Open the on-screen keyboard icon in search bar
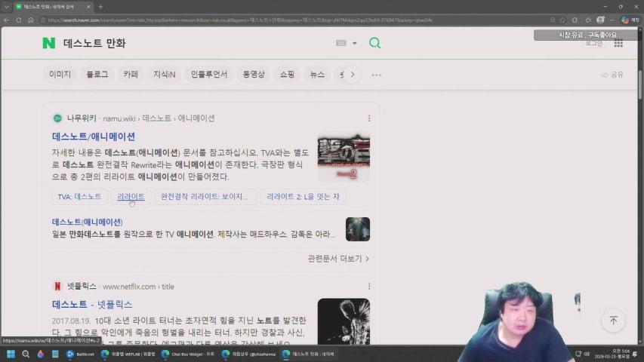The image size is (644, 362). click(x=341, y=43)
